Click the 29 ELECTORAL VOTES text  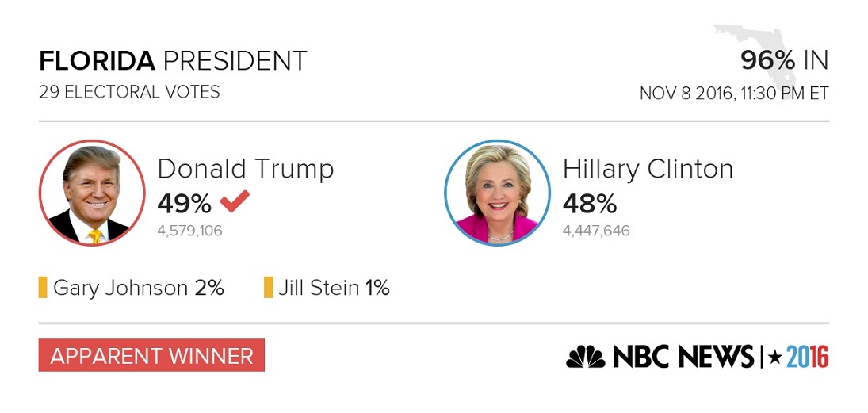[x=129, y=92]
